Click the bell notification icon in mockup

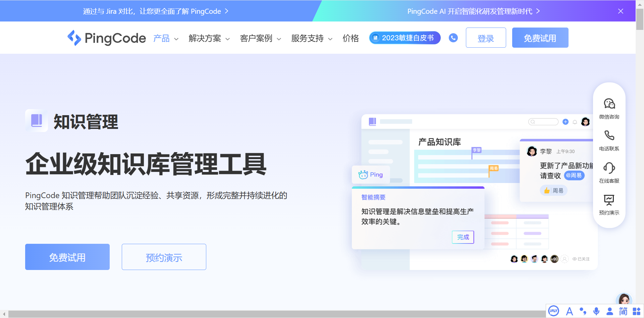575,122
